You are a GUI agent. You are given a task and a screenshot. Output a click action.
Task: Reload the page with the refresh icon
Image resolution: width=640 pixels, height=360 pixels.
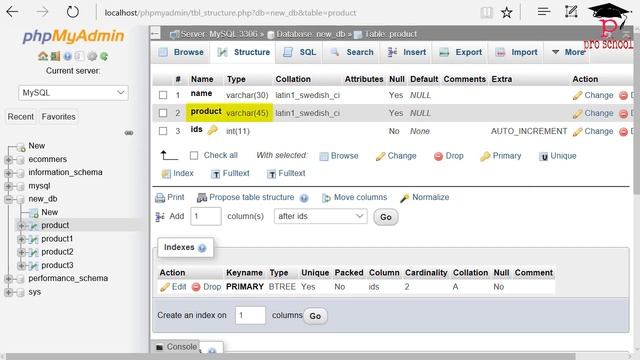(73, 12)
